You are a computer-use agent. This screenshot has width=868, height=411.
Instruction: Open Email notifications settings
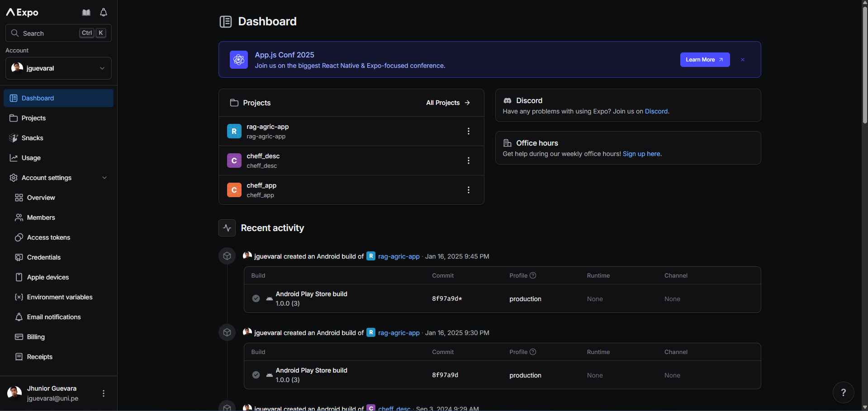(58, 317)
